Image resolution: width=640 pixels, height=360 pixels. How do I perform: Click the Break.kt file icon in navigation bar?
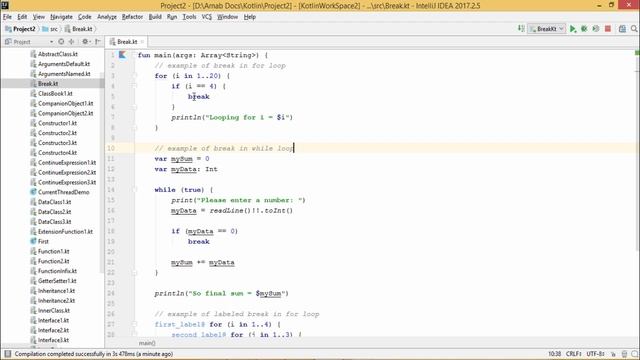pyautogui.click(x=67, y=29)
